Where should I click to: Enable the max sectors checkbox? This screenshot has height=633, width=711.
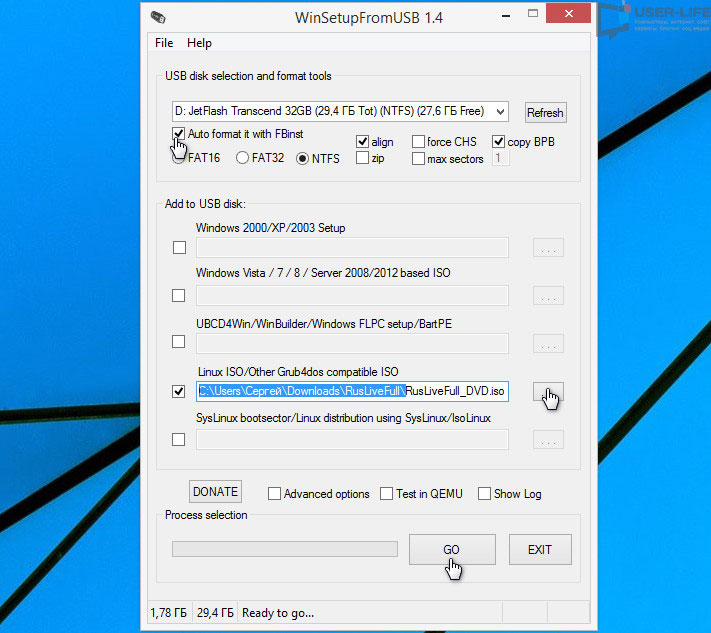tap(418, 159)
